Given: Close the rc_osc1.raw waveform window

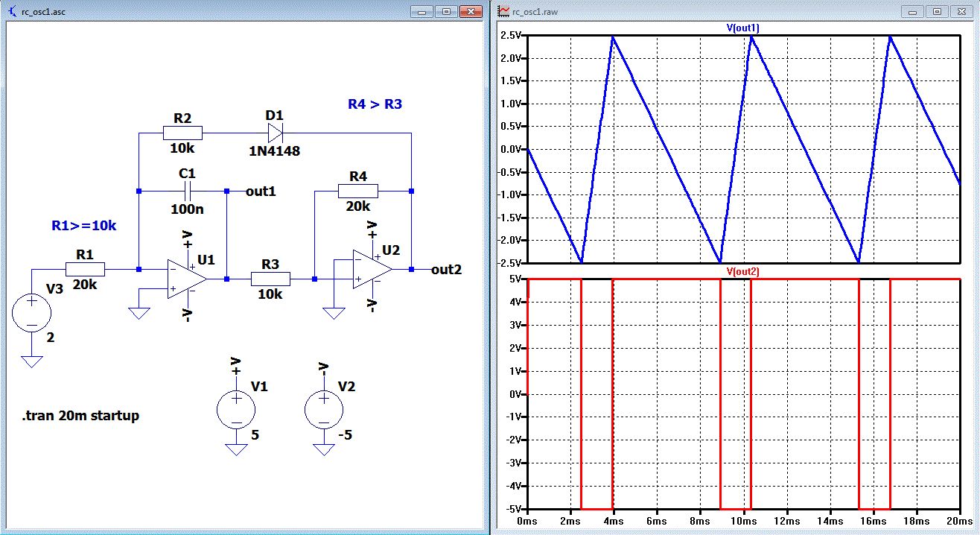Looking at the screenshot, I should click(x=961, y=11).
